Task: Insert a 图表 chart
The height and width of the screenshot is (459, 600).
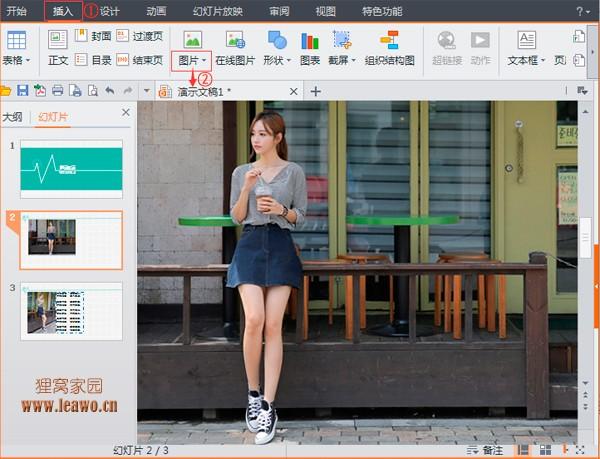Action: point(310,48)
